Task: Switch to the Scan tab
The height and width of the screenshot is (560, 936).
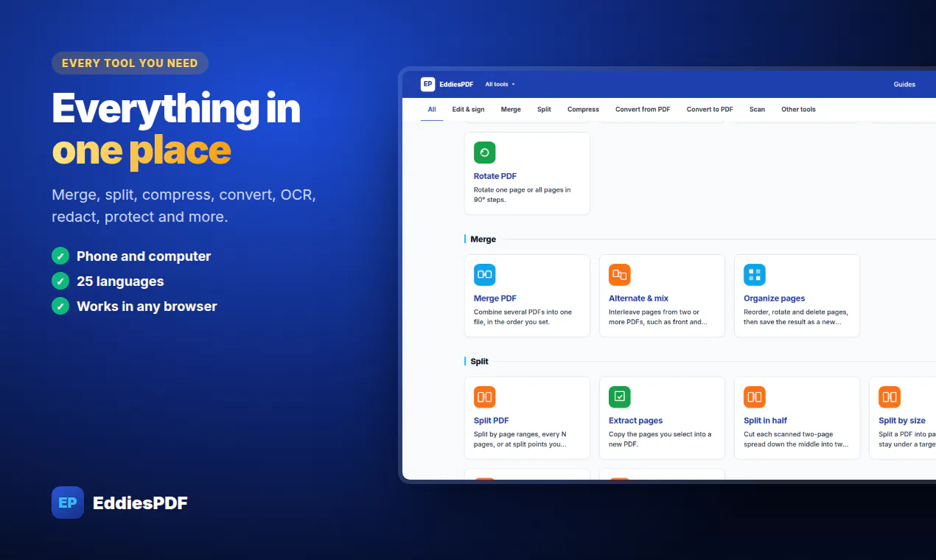Action: [757, 109]
